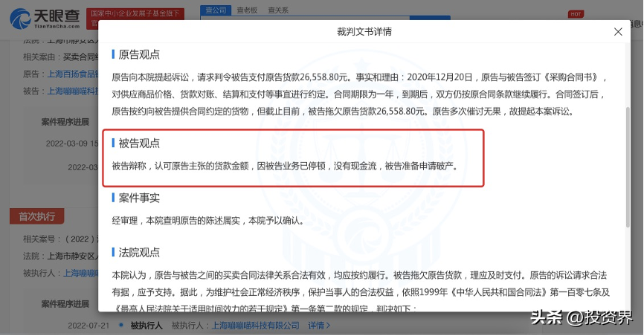Open the 上海百扬食品 plaintiff link
Screen dimensions: 644x336
73,74
